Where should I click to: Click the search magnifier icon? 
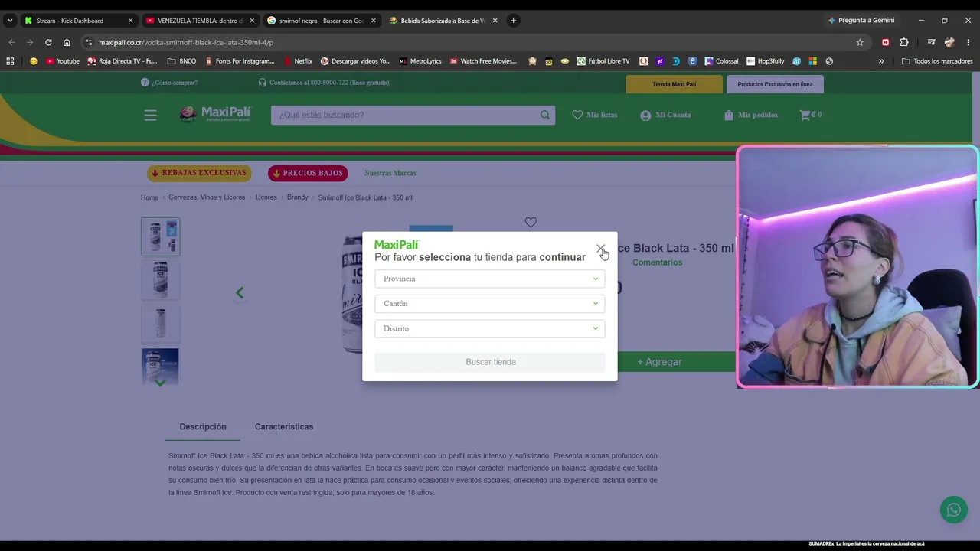[x=545, y=115]
